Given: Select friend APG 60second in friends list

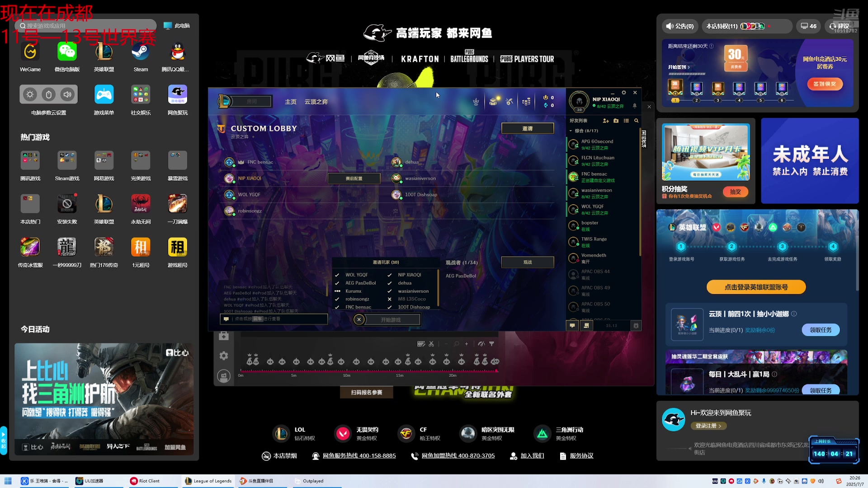Looking at the screenshot, I should click(604, 145).
